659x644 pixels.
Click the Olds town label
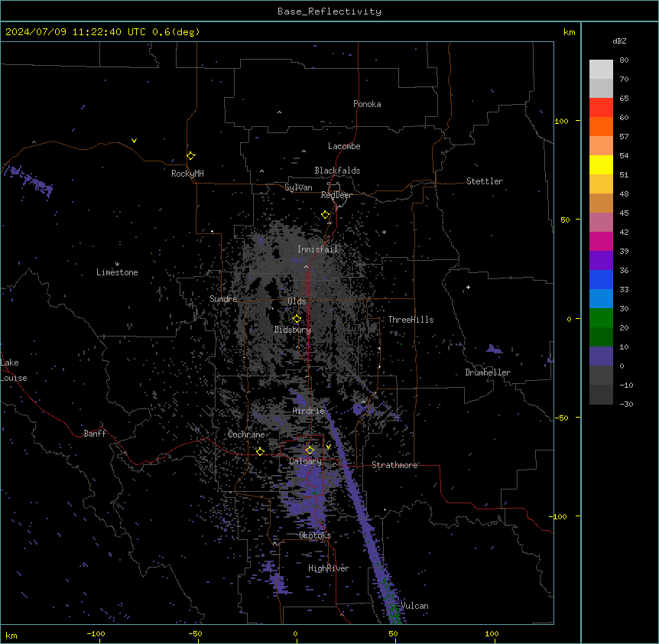(x=297, y=301)
